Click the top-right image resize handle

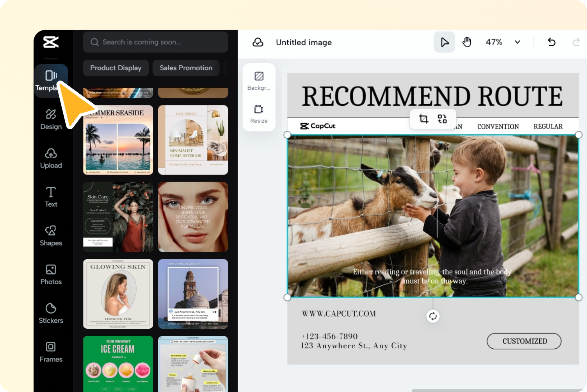[578, 135]
